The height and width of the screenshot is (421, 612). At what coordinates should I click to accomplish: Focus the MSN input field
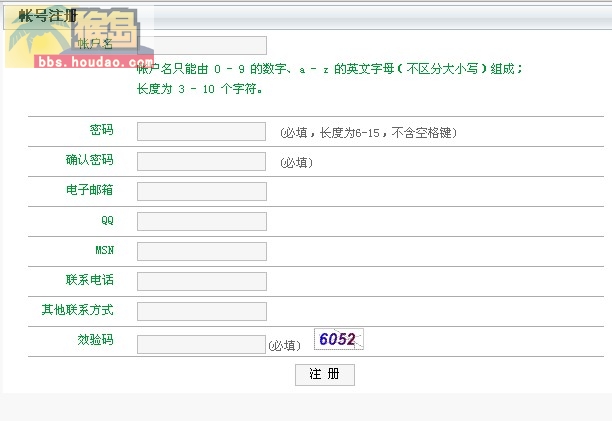coord(202,251)
